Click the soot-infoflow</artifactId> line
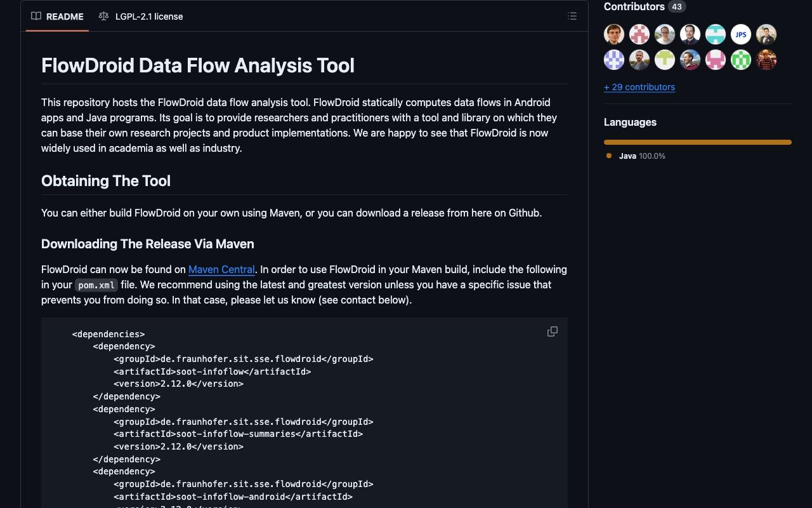Image resolution: width=812 pixels, height=508 pixels. coord(213,371)
